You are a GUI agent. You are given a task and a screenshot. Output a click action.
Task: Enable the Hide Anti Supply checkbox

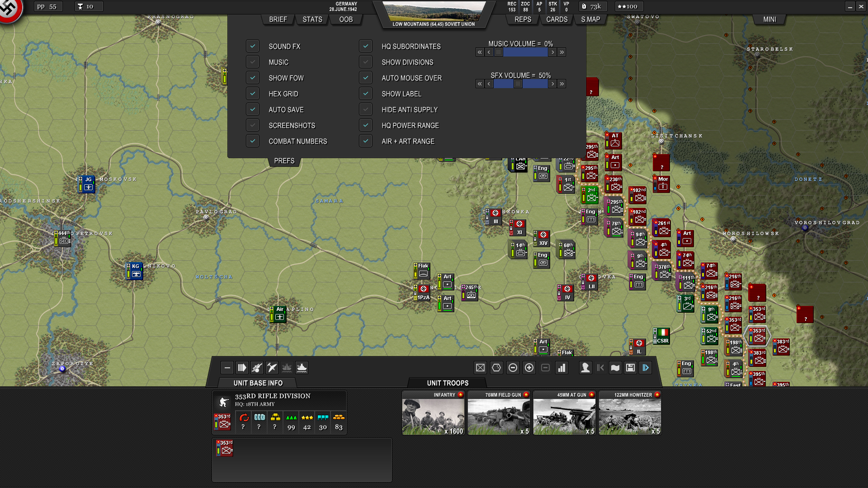click(x=366, y=109)
